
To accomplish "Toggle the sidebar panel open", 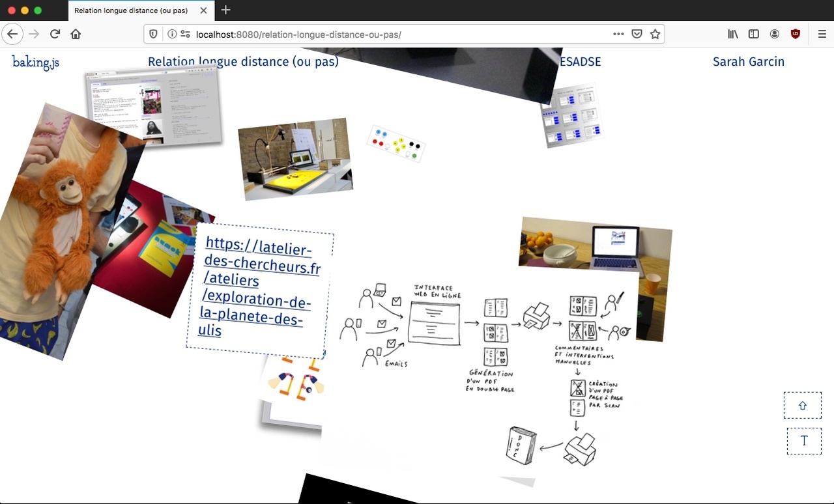I will [x=754, y=34].
